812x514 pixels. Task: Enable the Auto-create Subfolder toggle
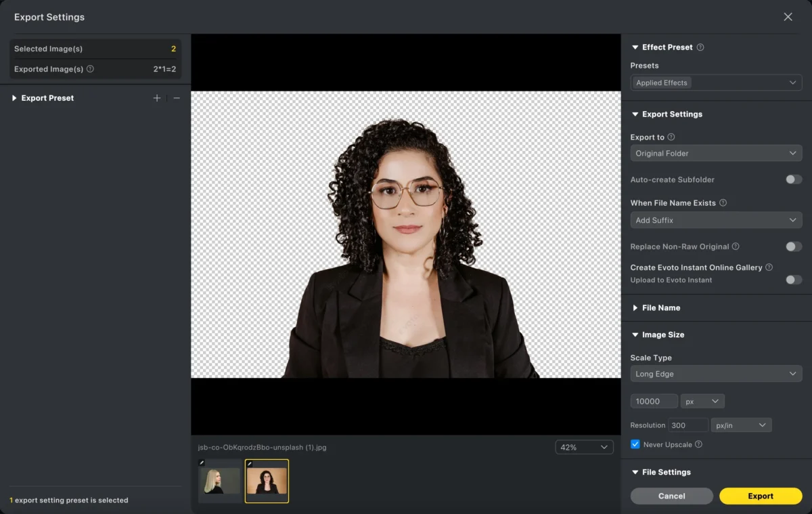pos(793,179)
